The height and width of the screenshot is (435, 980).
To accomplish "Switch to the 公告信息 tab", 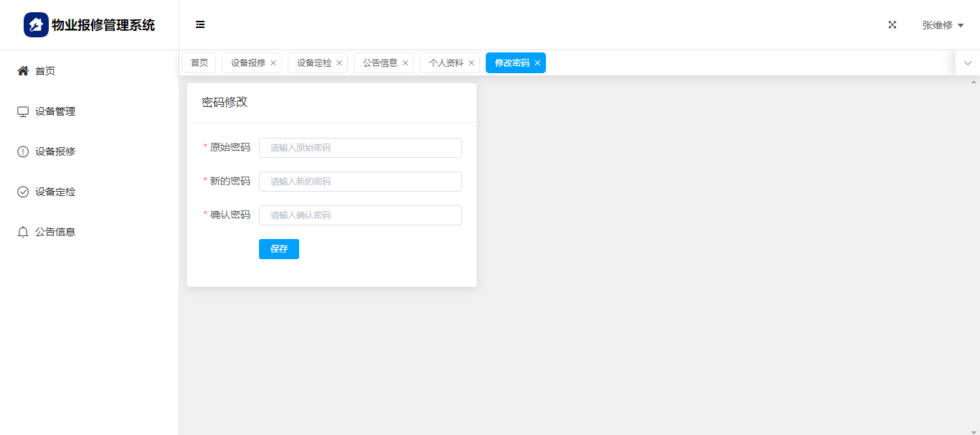I will (380, 63).
